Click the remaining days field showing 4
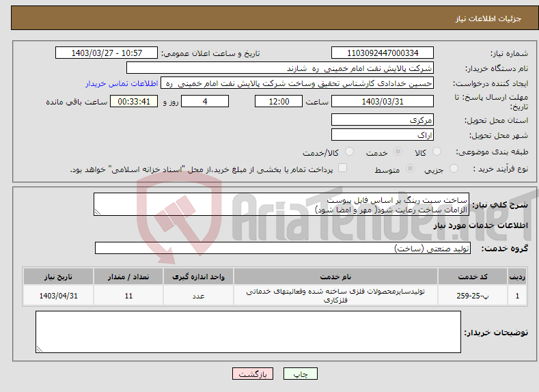 tap(205, 101)
